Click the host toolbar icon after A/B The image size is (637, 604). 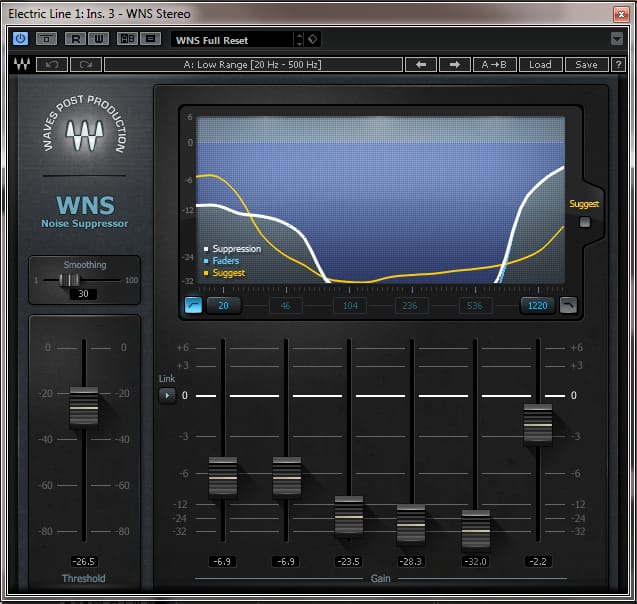click(150, 39)
